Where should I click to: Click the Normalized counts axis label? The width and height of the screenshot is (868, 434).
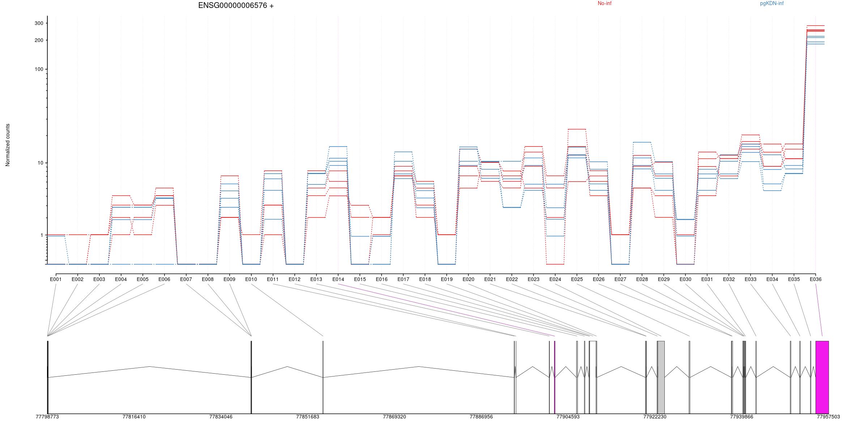click(8, 145)
